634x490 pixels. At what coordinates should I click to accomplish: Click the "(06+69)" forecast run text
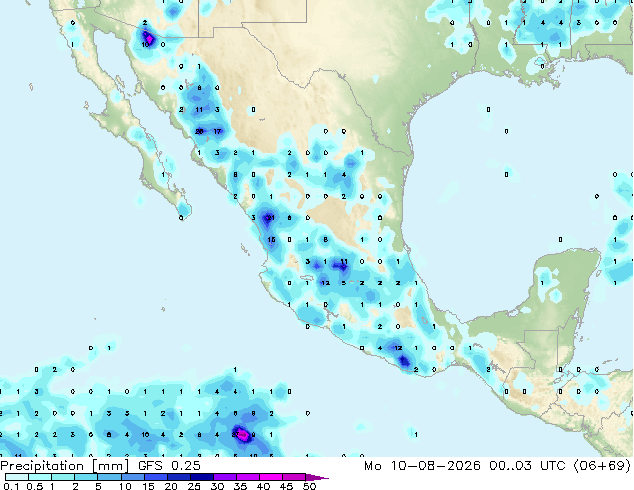tap(602, 466)
